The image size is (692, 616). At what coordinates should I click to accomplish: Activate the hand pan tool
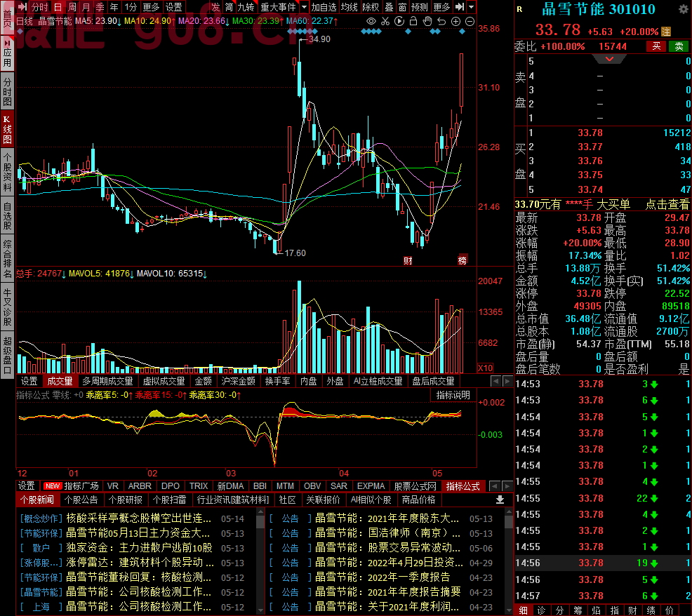click(427, 21)
